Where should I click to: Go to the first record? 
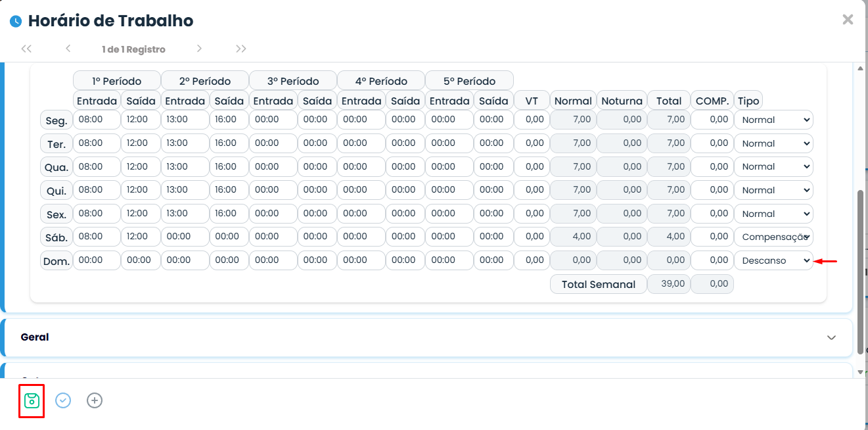coord(26,49)
